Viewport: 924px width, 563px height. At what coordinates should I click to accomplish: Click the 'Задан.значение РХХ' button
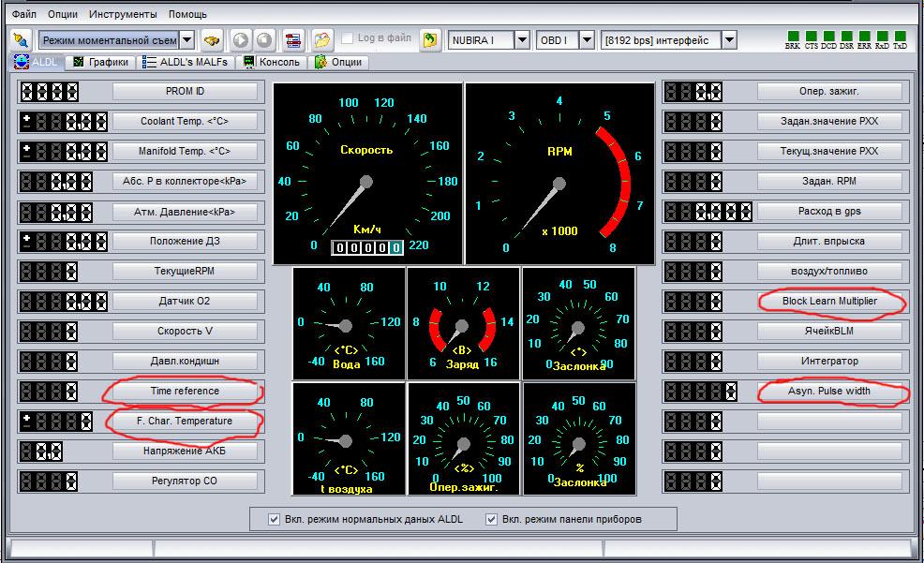[829, 122]
